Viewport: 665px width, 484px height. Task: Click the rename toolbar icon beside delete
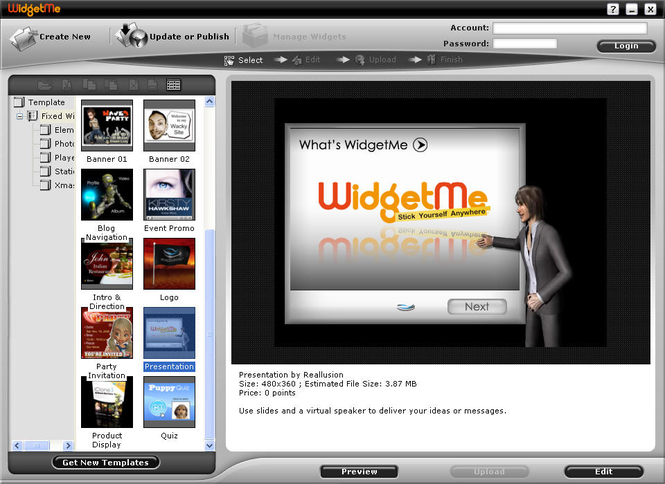coord(153,85)
